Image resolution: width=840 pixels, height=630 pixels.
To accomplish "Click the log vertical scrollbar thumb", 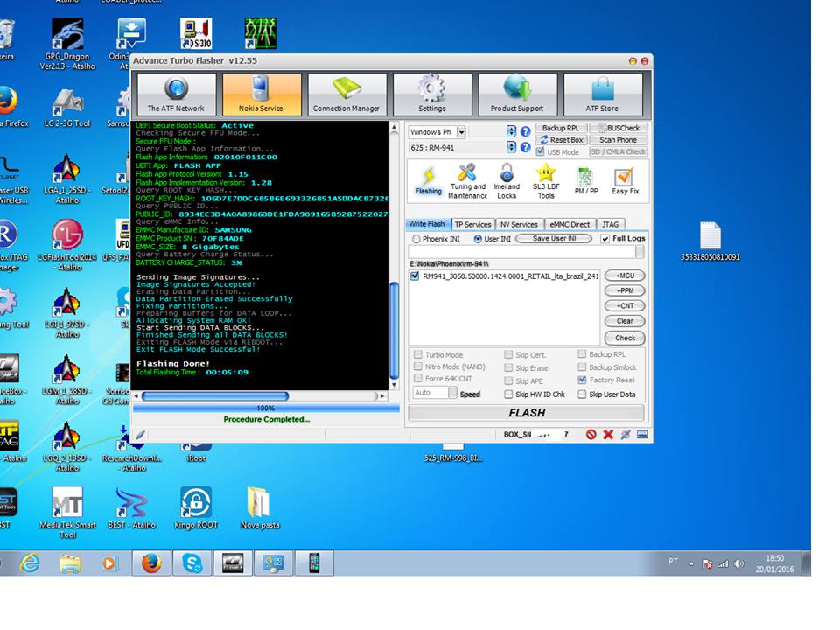I will [x=395, y=331].
